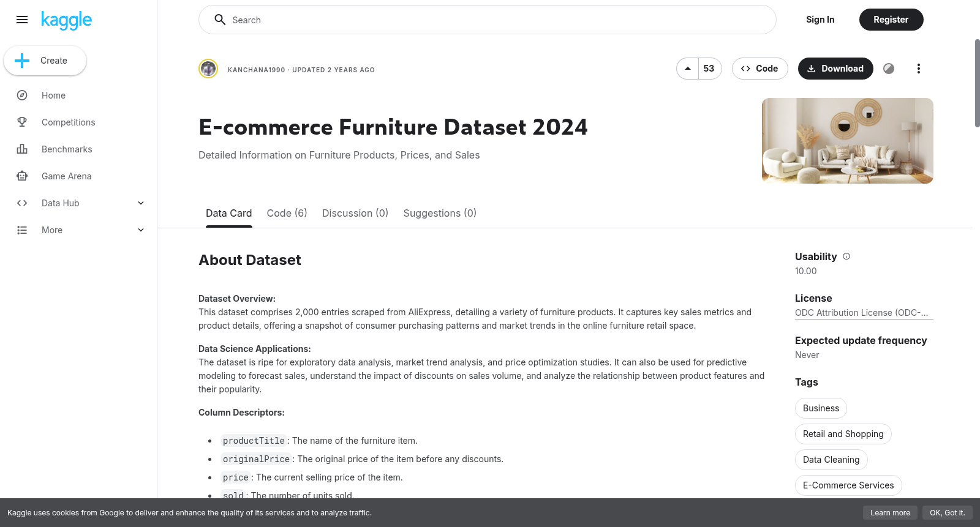Click the Expected update frequency Never value
Screen dimensions: 980x527
pyautogui.click(x=807, y=355)
